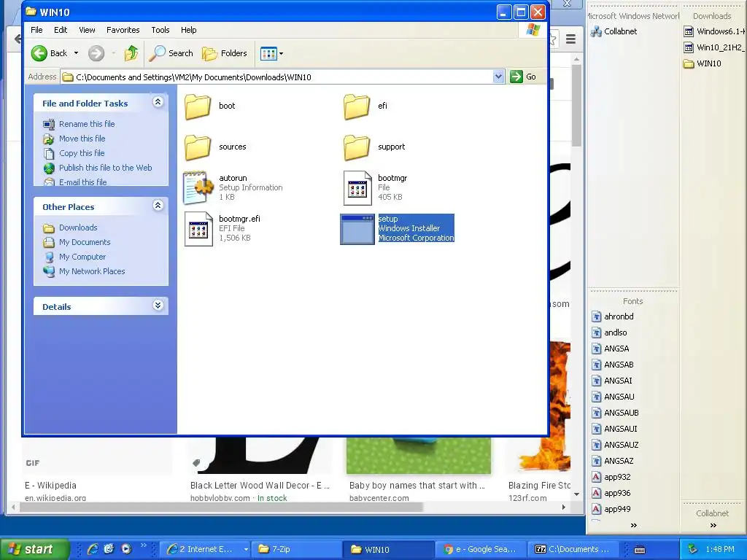
Task: Click Publish this file to the Web
Action: (x=105, y=168)
